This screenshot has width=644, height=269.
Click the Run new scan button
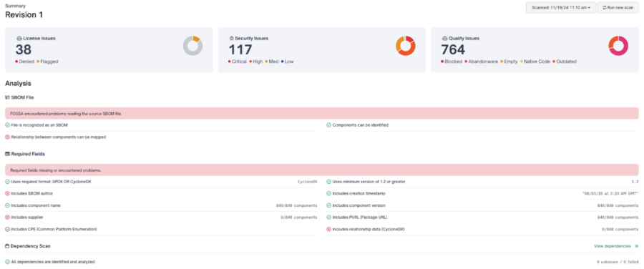tap(618, 7)
